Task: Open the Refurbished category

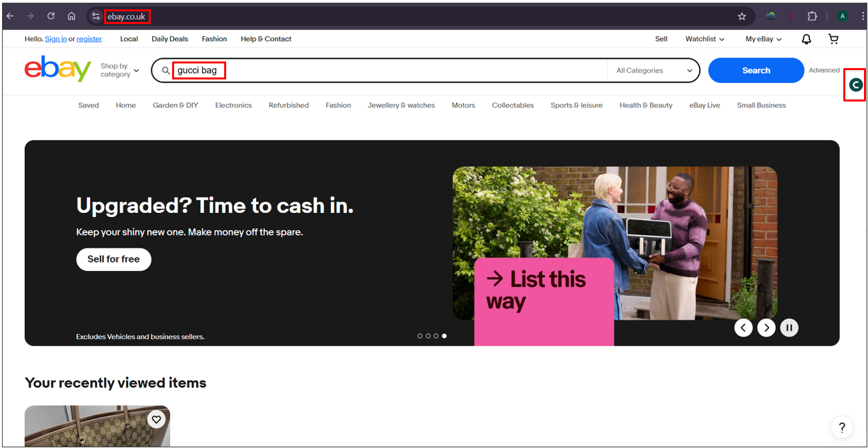Action: [289, 105]
